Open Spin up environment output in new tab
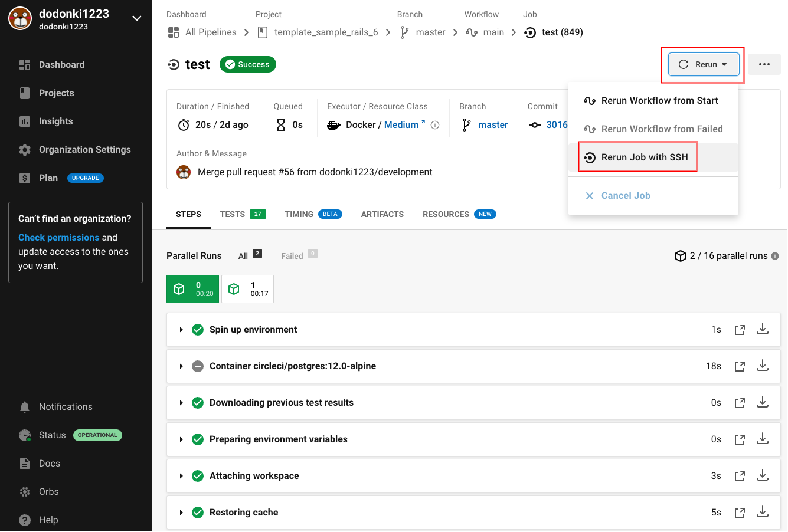Viewport: 788px width, 532px height. (x=740, y=330)
